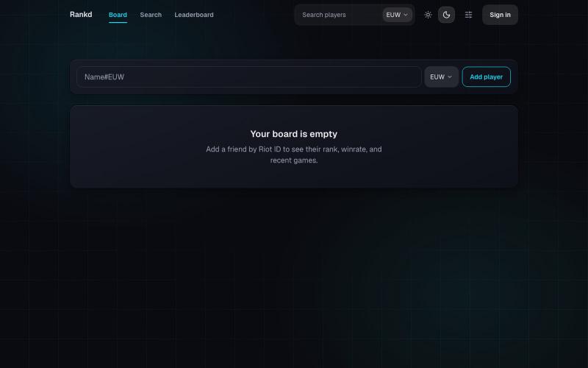Open EUW region dropdown beside Add player

[442, 77]
